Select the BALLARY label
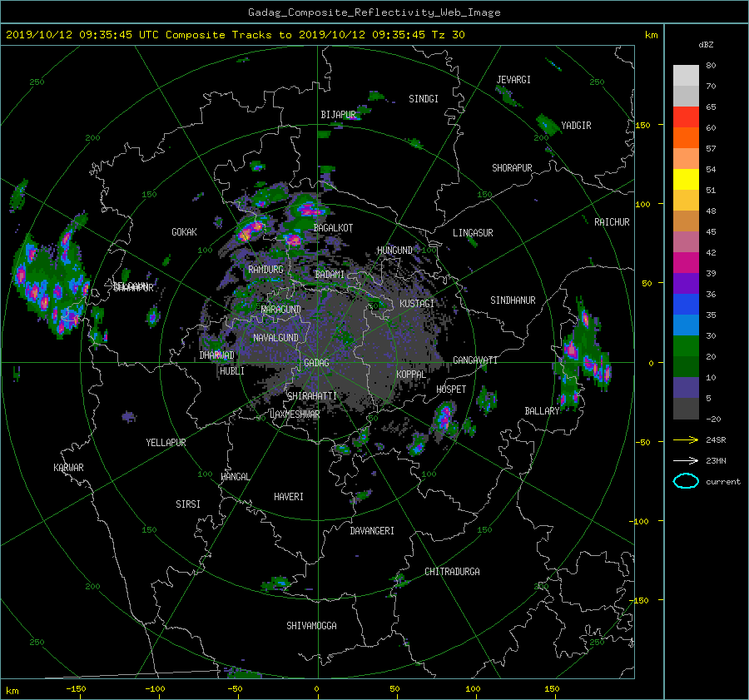The height and width of the screenshot is (700, 749). tap(542, 411)
